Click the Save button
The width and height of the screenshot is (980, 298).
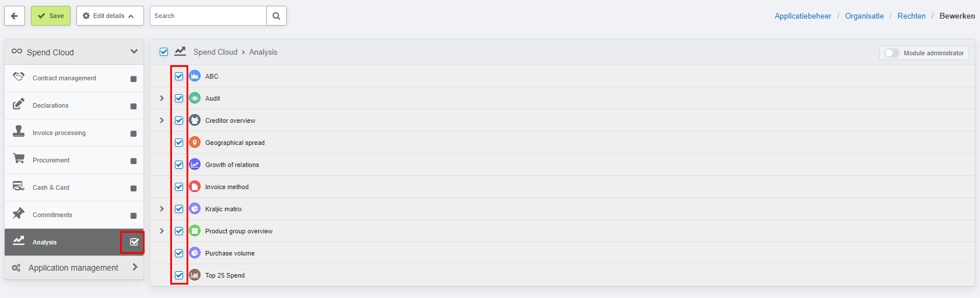click(x=51, y=16)
